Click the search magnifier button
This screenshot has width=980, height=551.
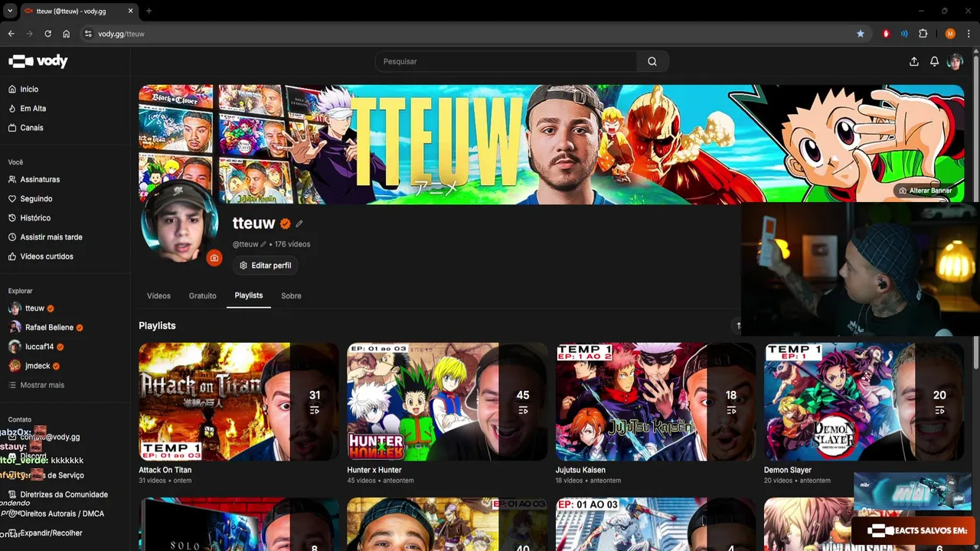pyautogui.click(x=652, y=61)
